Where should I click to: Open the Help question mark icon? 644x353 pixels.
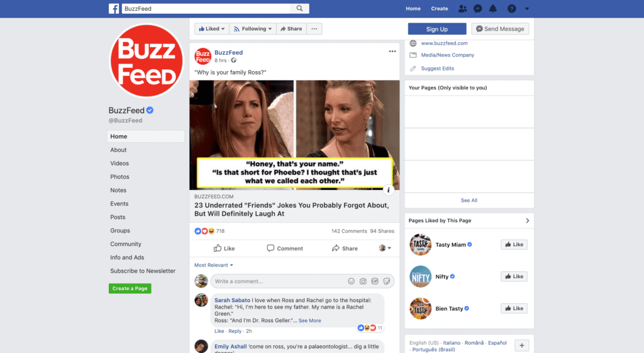[512, 8]
